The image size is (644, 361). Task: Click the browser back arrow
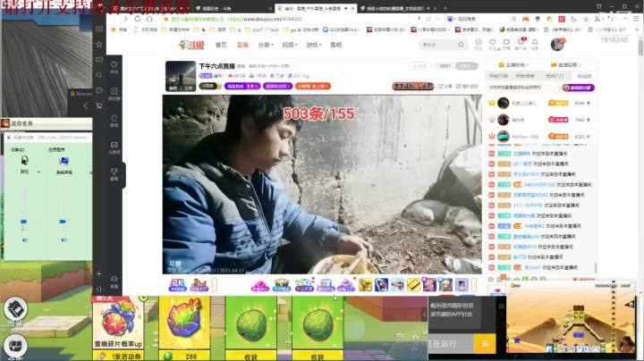pos(114,19)
